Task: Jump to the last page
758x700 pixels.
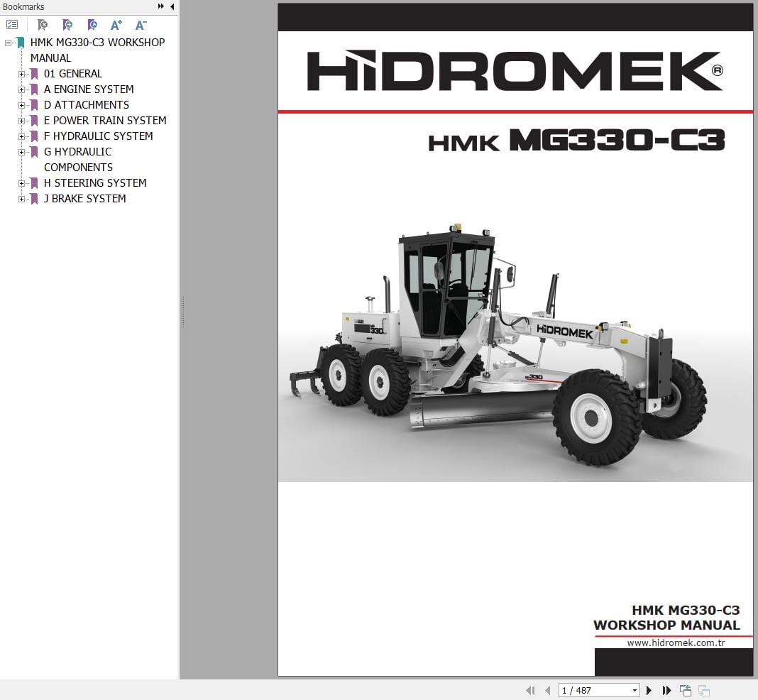Action: tap(666, 690)
